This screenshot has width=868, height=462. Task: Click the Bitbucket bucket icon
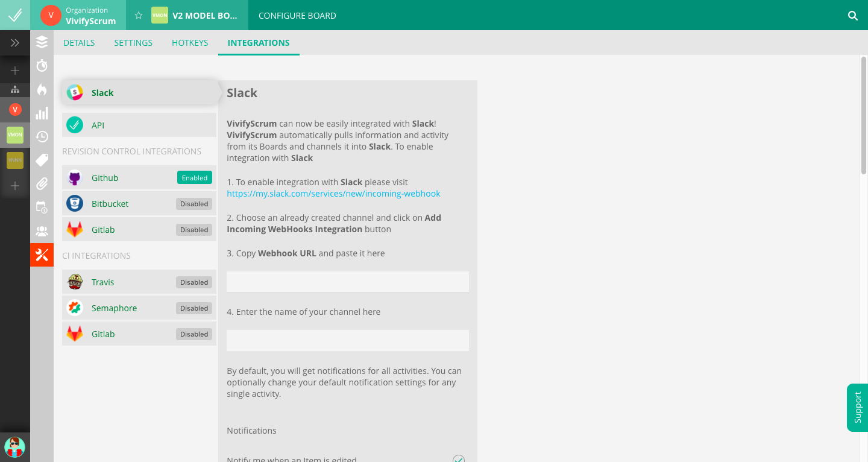[x=75, y=204]
